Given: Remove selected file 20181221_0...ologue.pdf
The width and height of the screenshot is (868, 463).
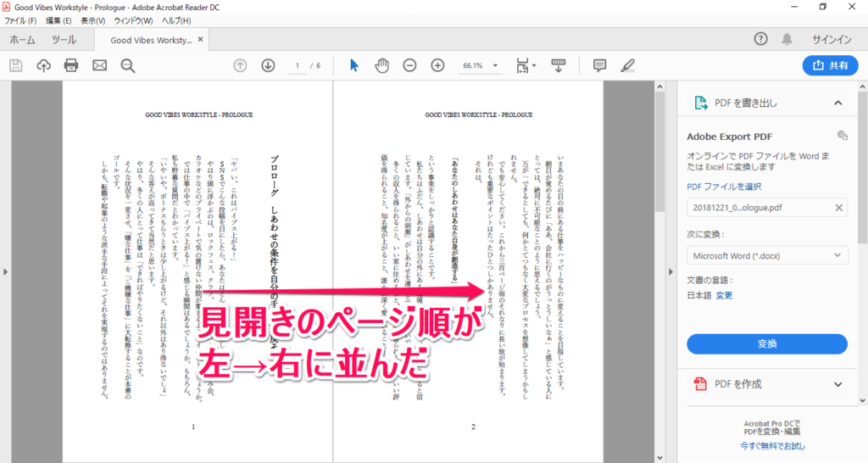Looking at the screenshot, I should coord(838,208).
